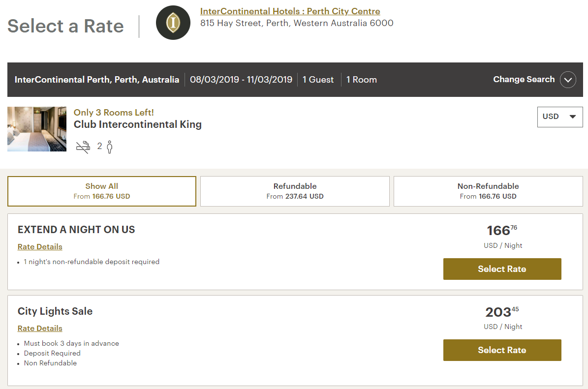Open InterContinental Hotels Perth City Centre link
The height and width of the screenshot is (389, 588).
tap(290, 11)
